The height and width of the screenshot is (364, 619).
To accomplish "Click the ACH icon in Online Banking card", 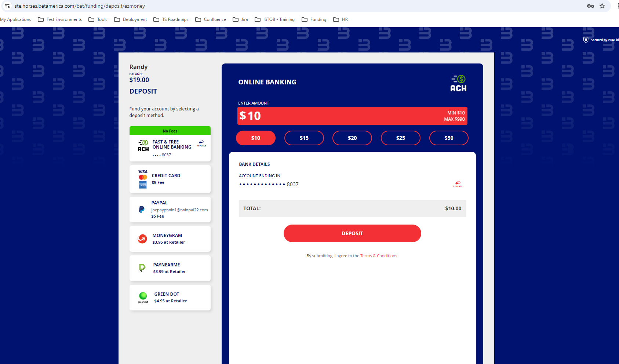I will (143, 145).
